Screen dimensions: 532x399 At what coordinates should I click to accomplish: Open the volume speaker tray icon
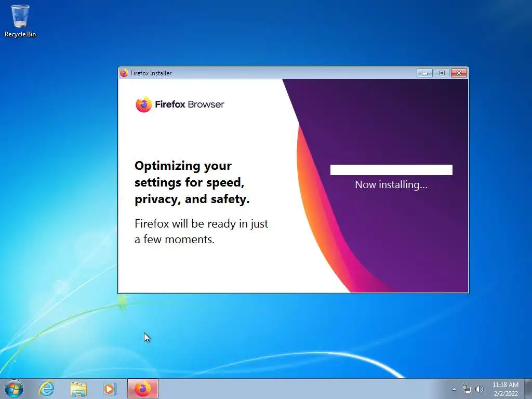tap(480, 389)
